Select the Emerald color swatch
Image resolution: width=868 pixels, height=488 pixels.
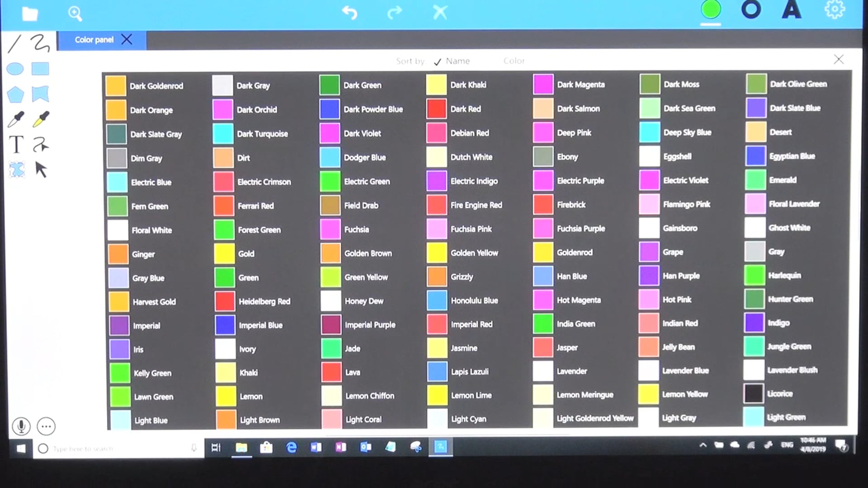pos(756,180)
